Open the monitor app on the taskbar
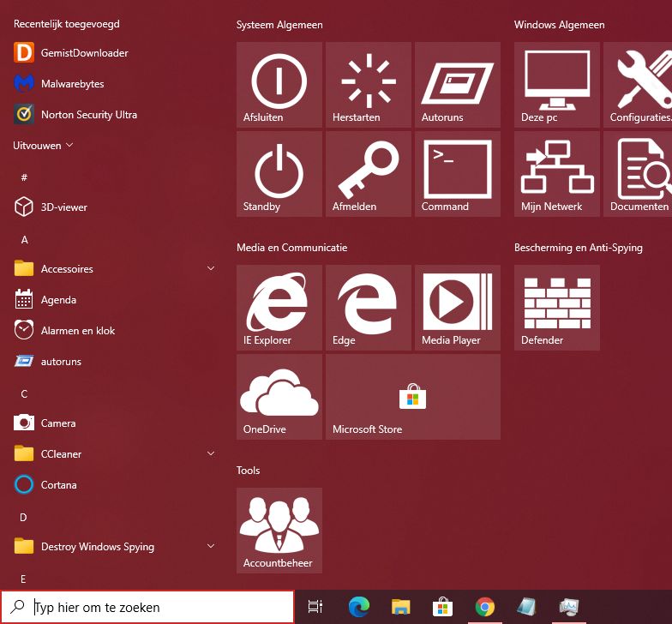Viewport: 672px width, 624px height. click(569, 607)
